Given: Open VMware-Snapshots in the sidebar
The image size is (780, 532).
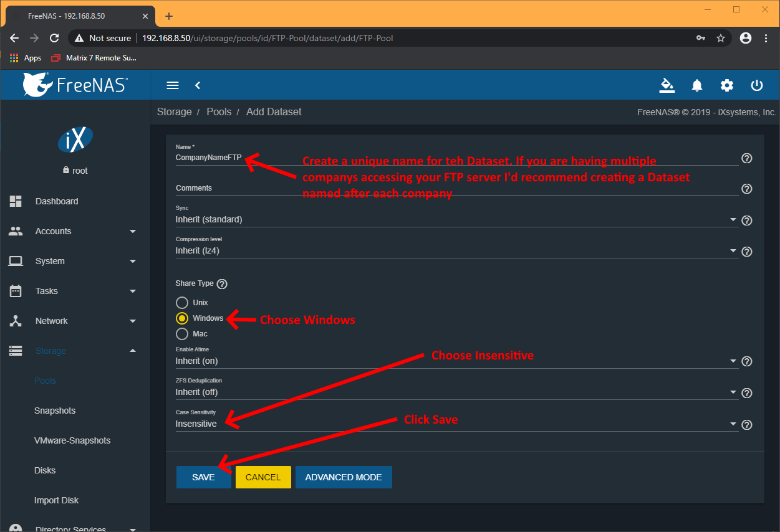Looking at the screenshot, I should coord(72,440).
